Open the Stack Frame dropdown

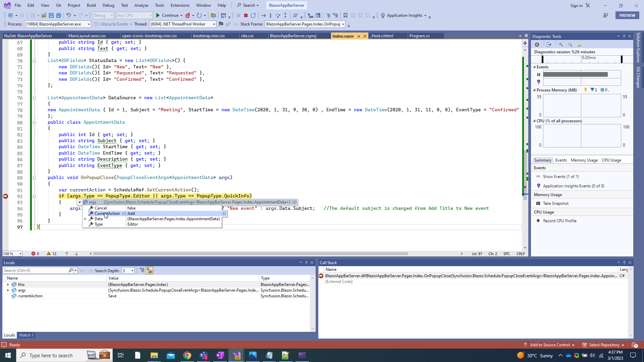(305, 24)
